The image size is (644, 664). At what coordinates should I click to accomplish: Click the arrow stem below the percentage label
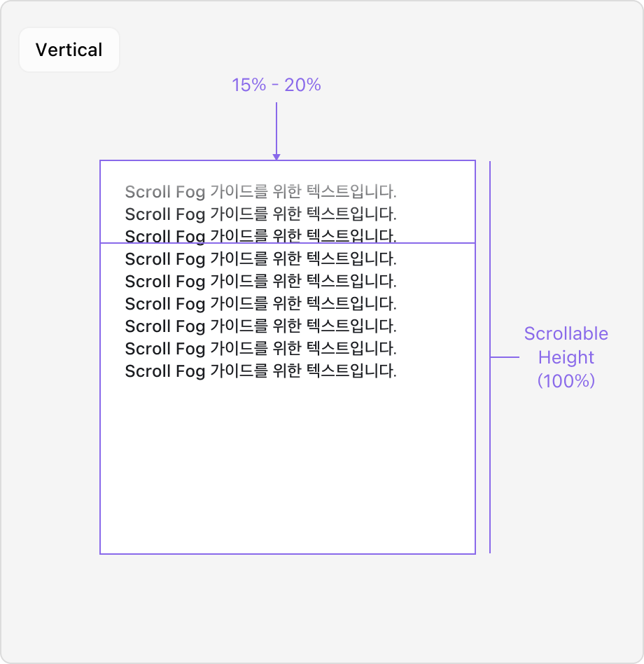point(276,127)
